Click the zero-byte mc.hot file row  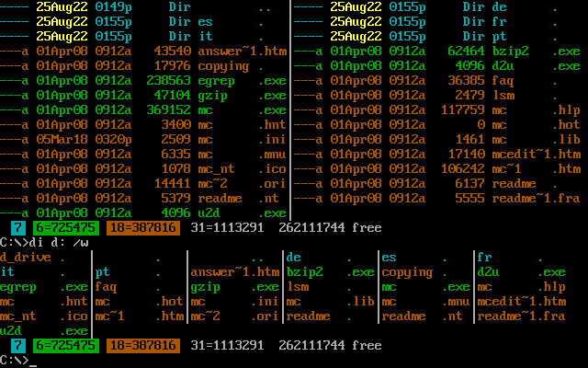click(439, 125)
